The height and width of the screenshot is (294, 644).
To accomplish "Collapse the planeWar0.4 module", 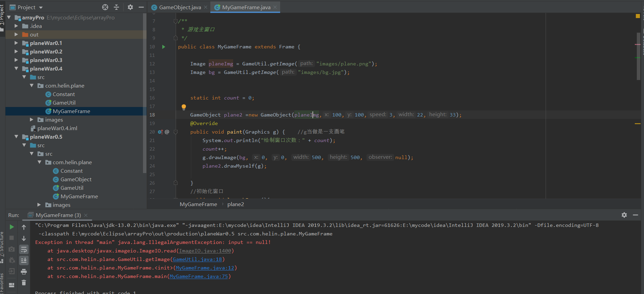I will (x=16, y=68).
